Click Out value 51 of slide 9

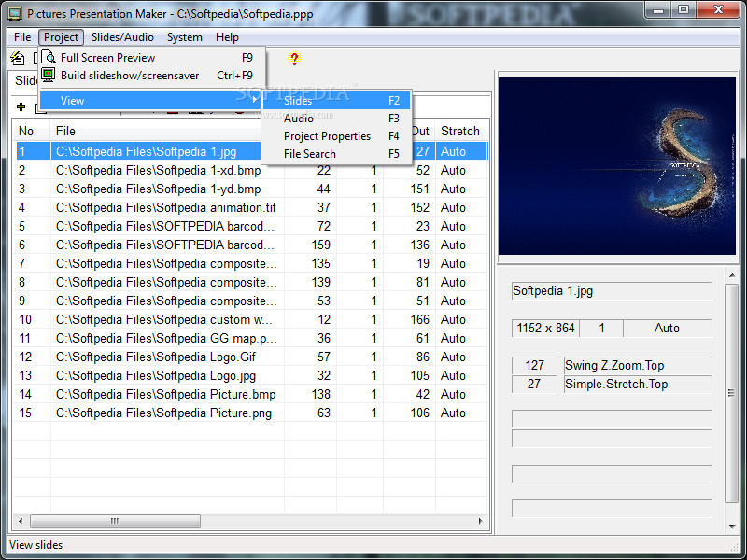(423, 301)
